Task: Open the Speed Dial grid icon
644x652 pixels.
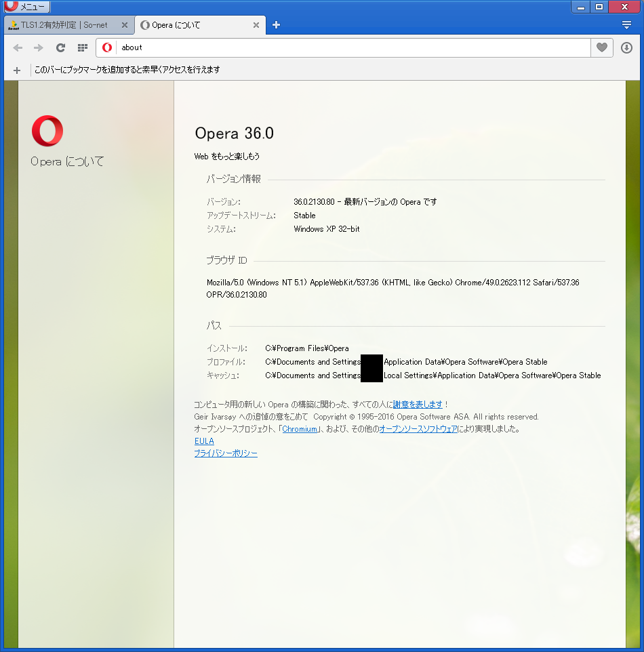Action: coord(83,48)
